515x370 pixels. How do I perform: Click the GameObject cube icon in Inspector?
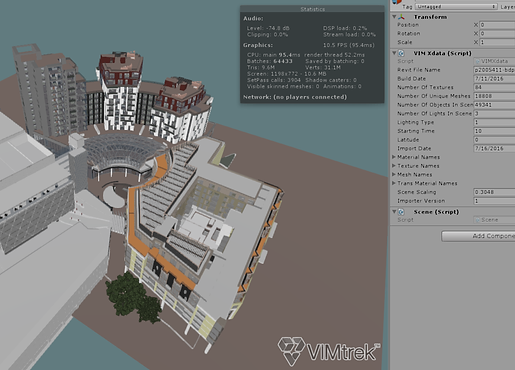click(x=397, y=2)
